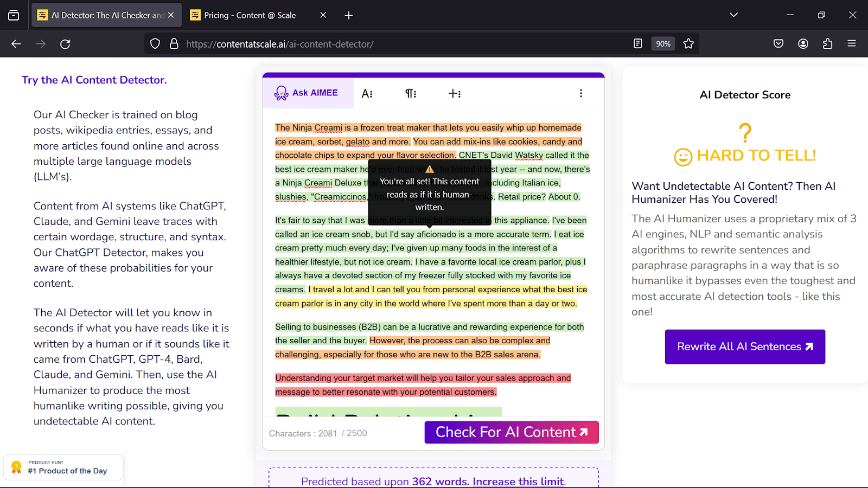Open the text formatting A: tool
The image size is (868, 488).
click(367, 94)
